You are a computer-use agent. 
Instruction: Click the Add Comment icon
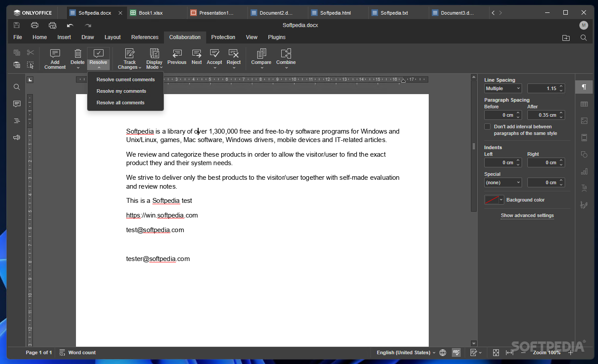(55, 54)
